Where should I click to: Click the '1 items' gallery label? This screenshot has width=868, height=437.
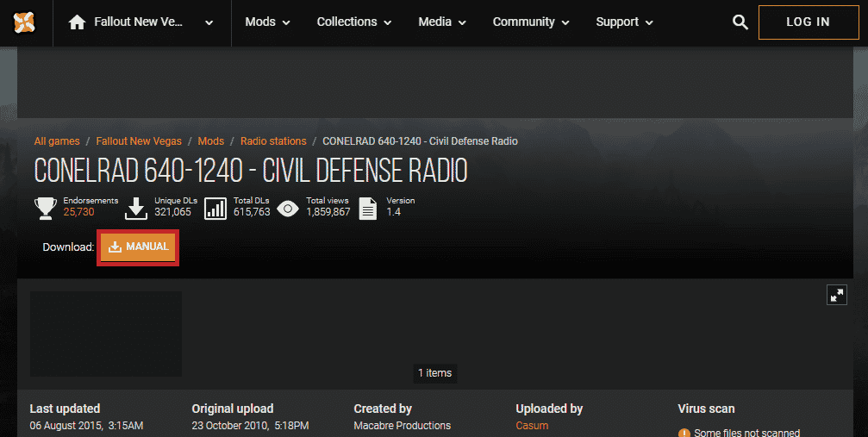pyautogui.click(x=435, y=372)
